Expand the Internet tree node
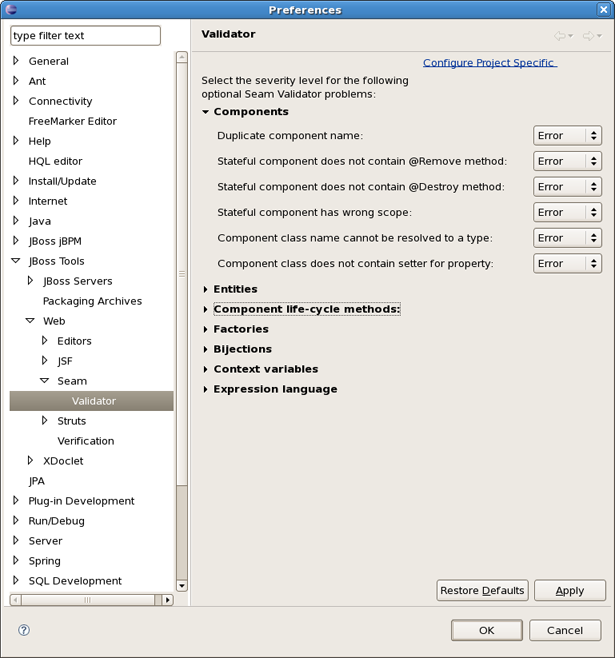Screen dimensions: 615x658 click(16, 200)
